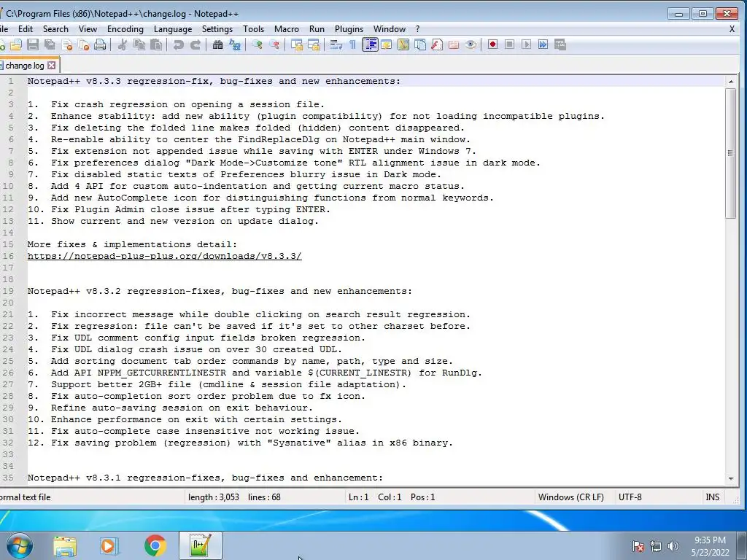Open the Encoding menu
This screenshot has height=560, width=747.
pyautogui.click(x=125, y=29)
